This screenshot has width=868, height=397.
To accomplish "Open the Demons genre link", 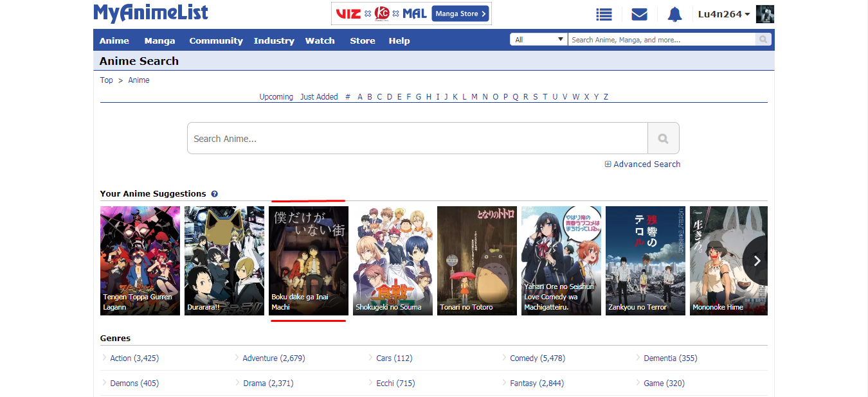I will click(x=134, y=384).
